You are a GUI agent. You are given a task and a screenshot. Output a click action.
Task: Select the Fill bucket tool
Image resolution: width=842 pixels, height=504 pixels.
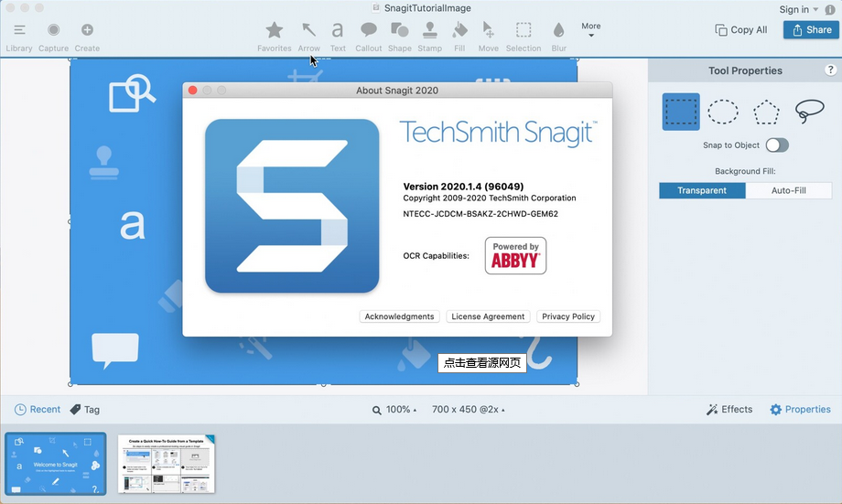pos(459,37)
